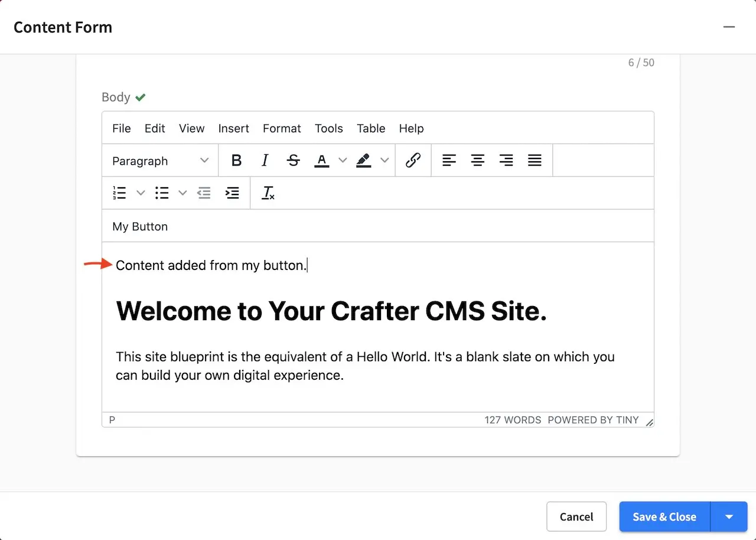Open the Tools menu
756x540 pixels.
[x=329, y=128]
